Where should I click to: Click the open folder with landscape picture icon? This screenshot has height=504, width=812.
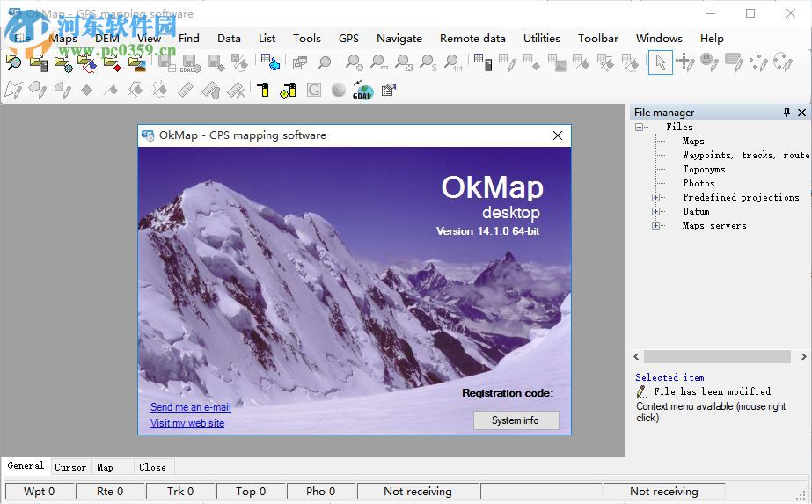[136, 62]
